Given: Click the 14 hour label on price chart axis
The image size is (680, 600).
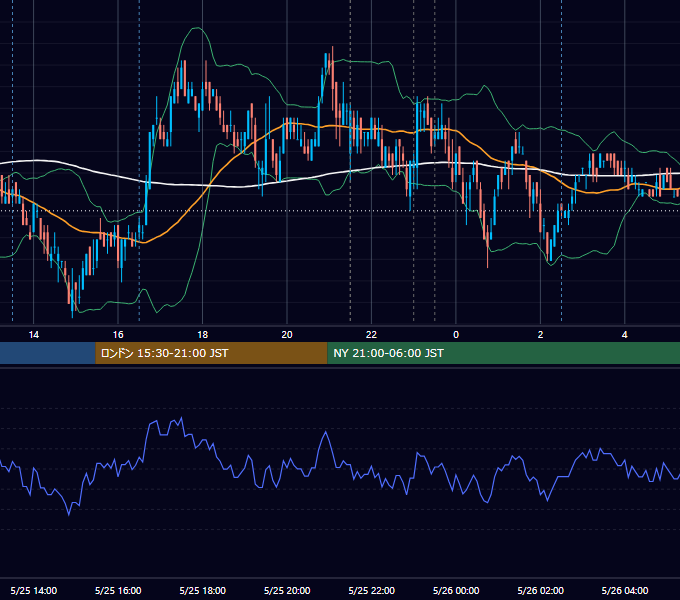Looking at the screenshot, I should (33, 335).
